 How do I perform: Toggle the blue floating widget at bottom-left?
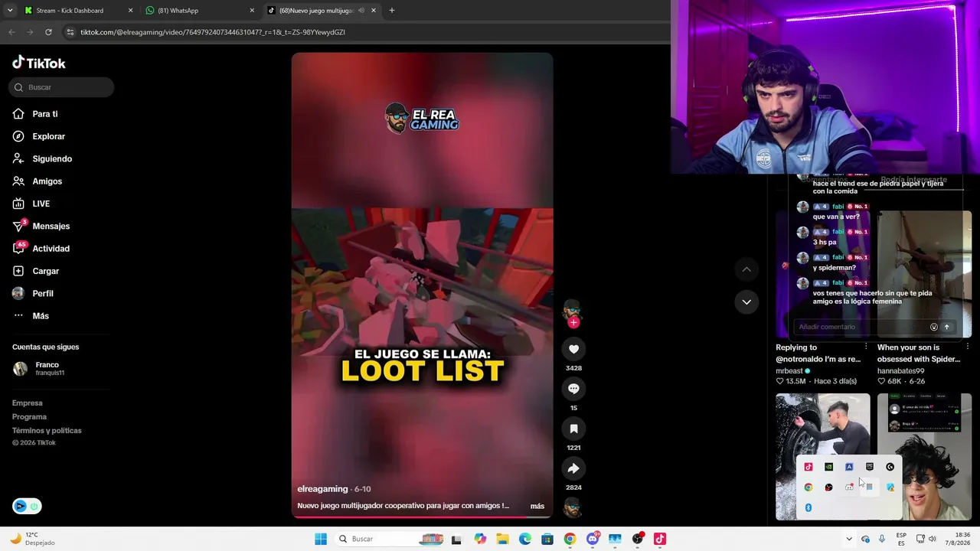coord(27,506)
